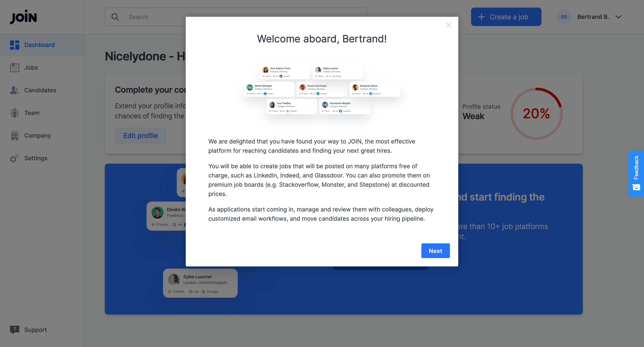Click the Edit profile button
The width and height of the screenshot is (644, 347).
(141, 135)
